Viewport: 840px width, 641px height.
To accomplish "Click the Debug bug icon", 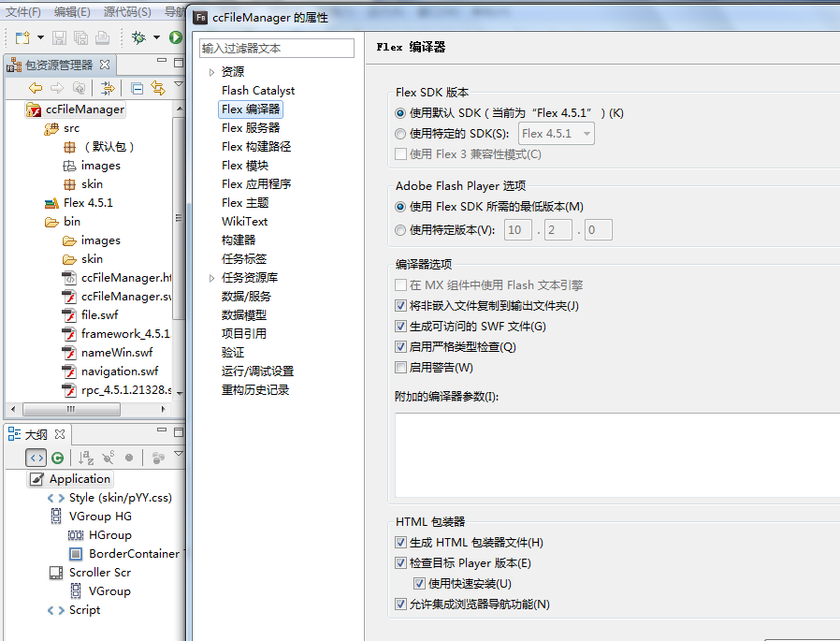I will tap(138, 37).
